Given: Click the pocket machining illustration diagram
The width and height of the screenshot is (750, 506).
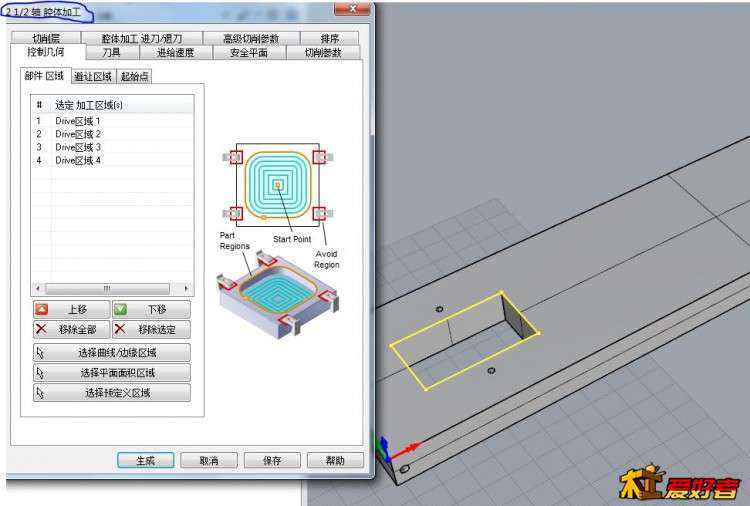Looking at the screenshot, I should 278,242.
